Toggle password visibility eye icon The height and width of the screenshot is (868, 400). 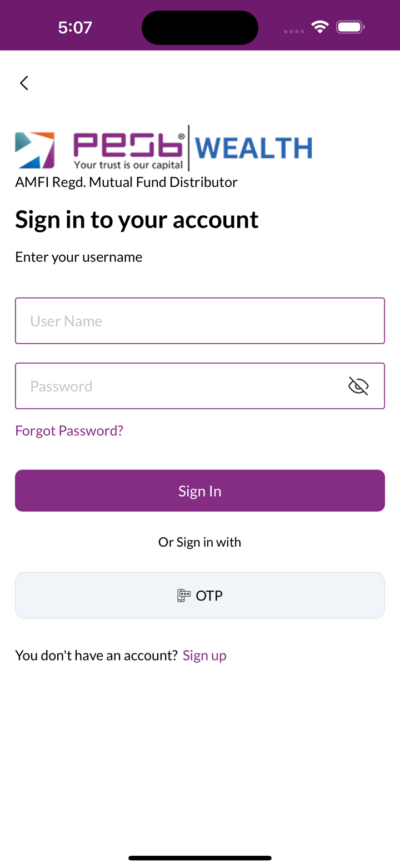[x=358, y=386]
